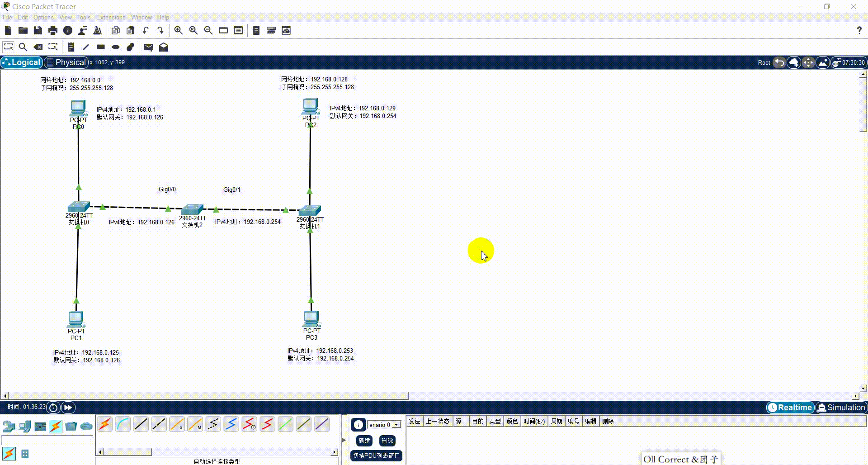Paste using the clipboard paste icon
Viewport: 868px width, 465px height.
coord(131,30)
